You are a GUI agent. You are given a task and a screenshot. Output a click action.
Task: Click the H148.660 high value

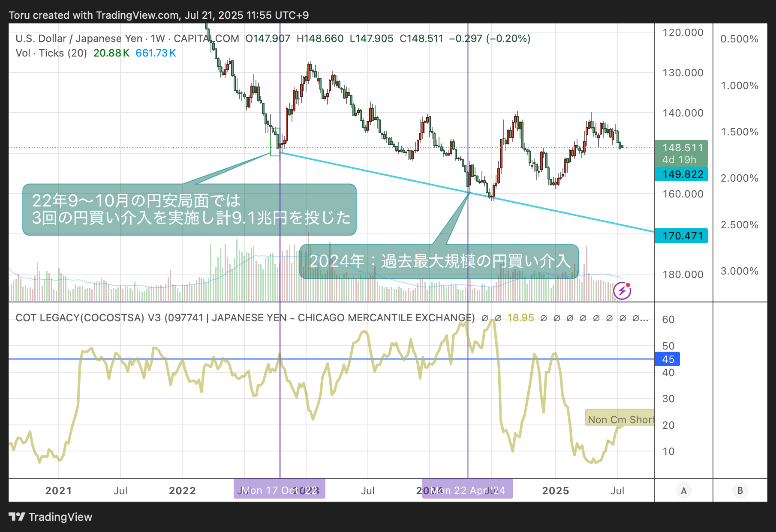pyautogui.click(x=320, y=39)
